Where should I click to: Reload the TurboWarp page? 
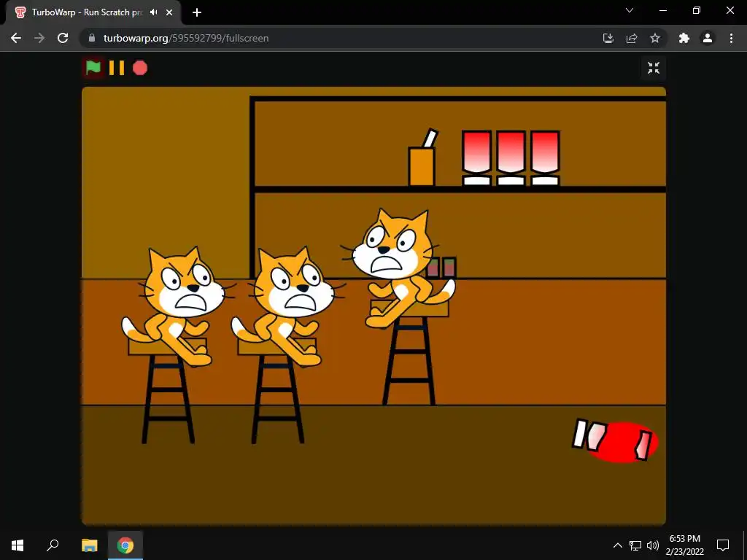63,38
